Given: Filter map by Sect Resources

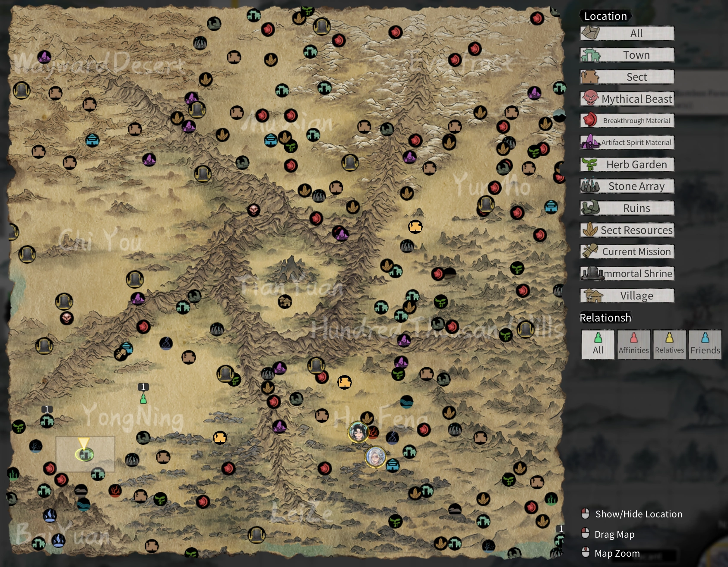Looking at the screenshot, I should 627,230.
